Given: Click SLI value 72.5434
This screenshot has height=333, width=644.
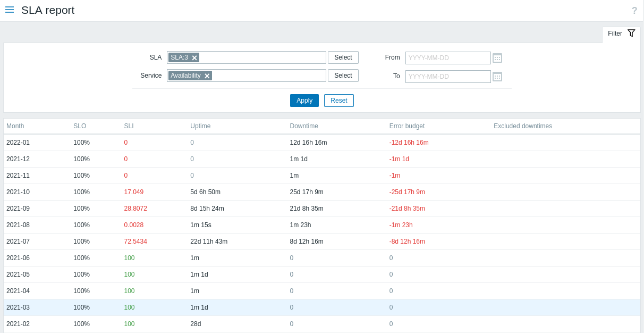Looking at the screenshot, I should 135,242.
